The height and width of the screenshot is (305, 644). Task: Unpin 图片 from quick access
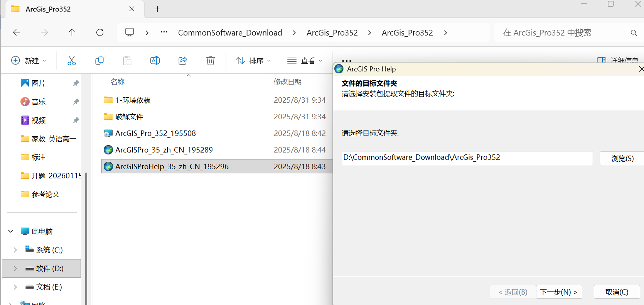76,83
